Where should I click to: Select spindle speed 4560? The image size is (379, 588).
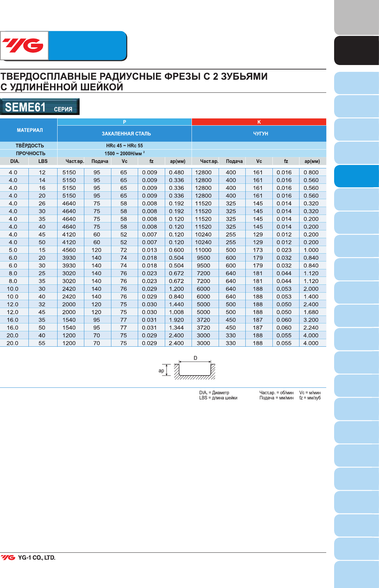(69, 250)
